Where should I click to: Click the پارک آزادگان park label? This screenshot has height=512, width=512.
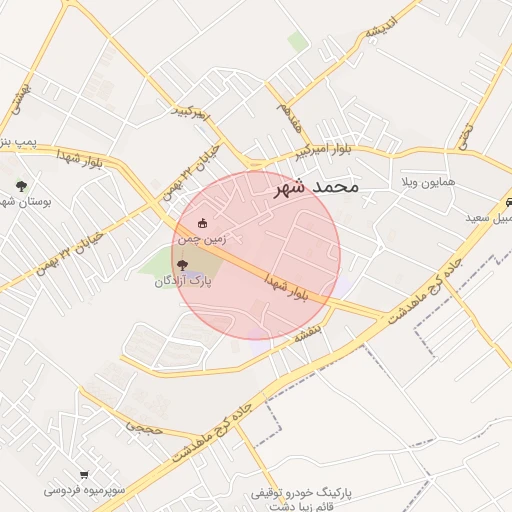coord(183,282)
